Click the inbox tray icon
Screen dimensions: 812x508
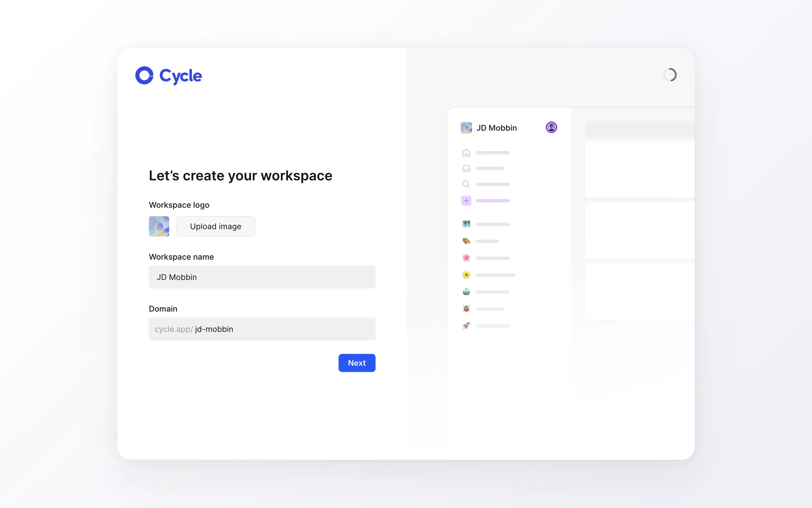[x=466, y=168]
